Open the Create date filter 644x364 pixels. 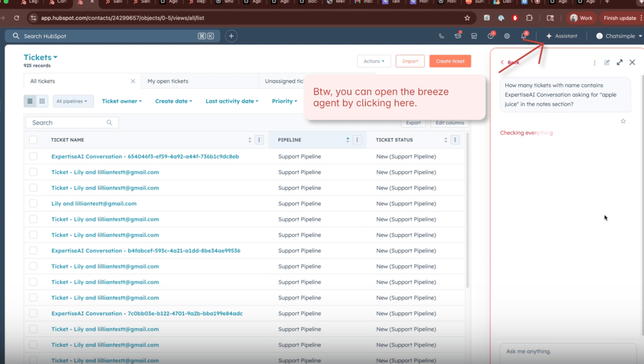tap(174, 101)
